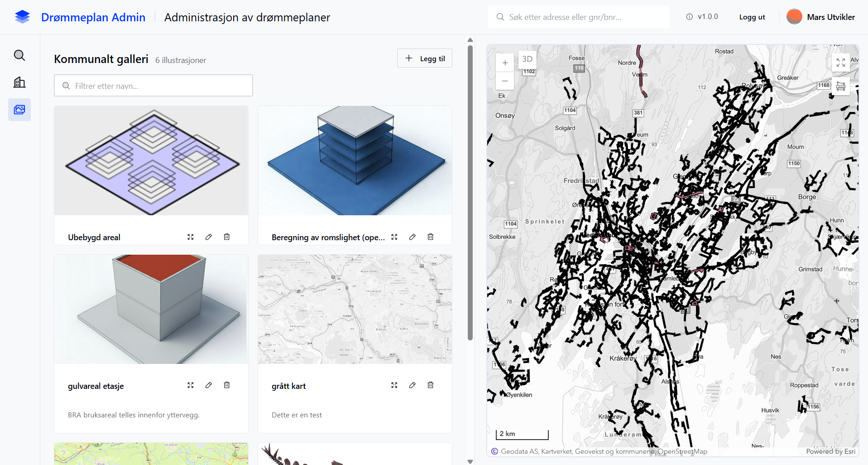Open the buildings page in sidebar
The image size is (868, 465).
tap(19, 82)
